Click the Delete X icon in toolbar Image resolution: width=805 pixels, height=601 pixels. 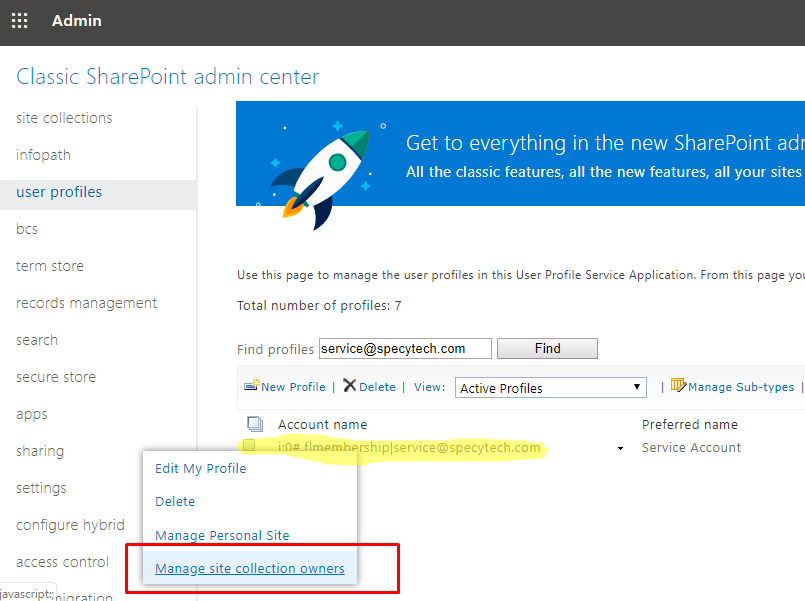tap(350, 385)
